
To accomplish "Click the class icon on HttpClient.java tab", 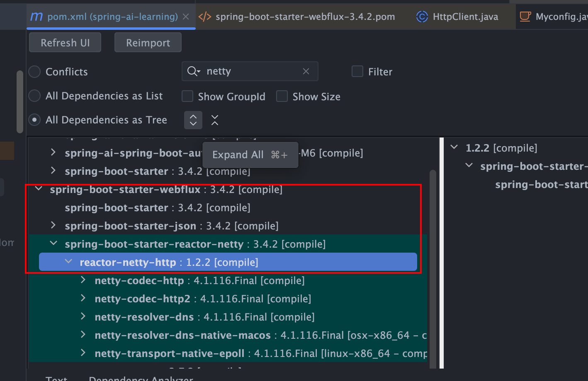I will pos(422,17).
